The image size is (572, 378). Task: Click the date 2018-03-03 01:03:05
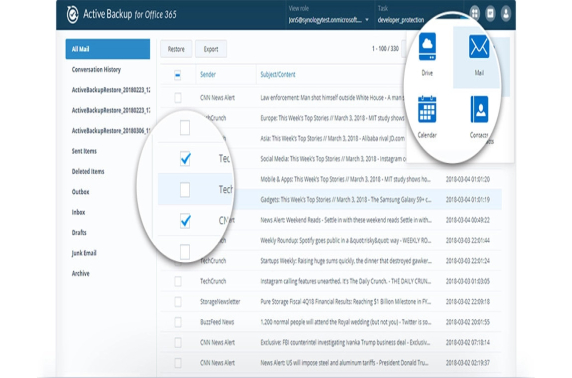tap(468, 281)
